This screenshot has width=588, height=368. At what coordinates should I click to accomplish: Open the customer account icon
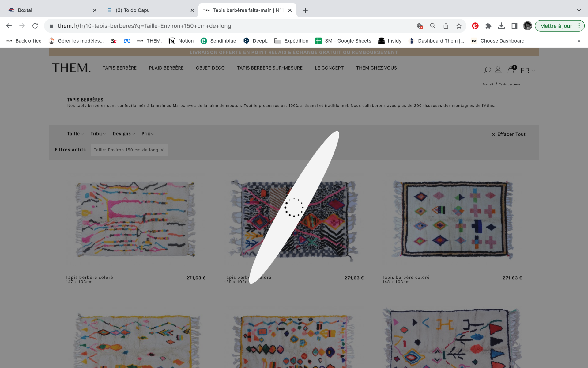coord(498,70)
